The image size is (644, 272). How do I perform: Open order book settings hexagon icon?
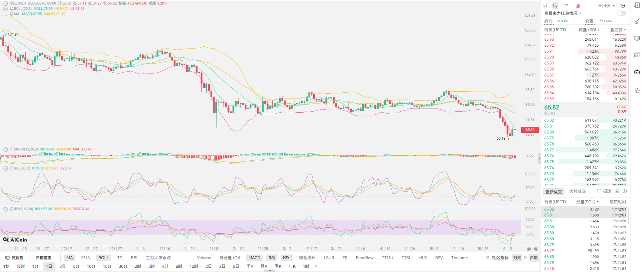(x=623, y=6)
